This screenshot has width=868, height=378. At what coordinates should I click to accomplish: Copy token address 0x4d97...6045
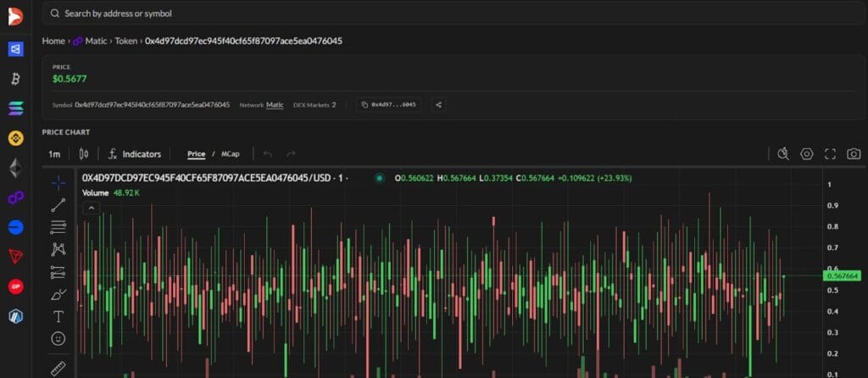388,104
